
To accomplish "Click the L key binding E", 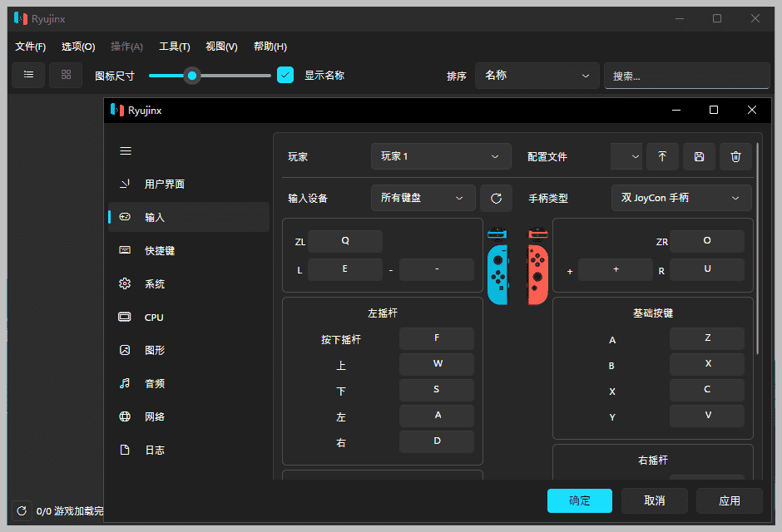I will pyautogui.click(x=345, y=269).
